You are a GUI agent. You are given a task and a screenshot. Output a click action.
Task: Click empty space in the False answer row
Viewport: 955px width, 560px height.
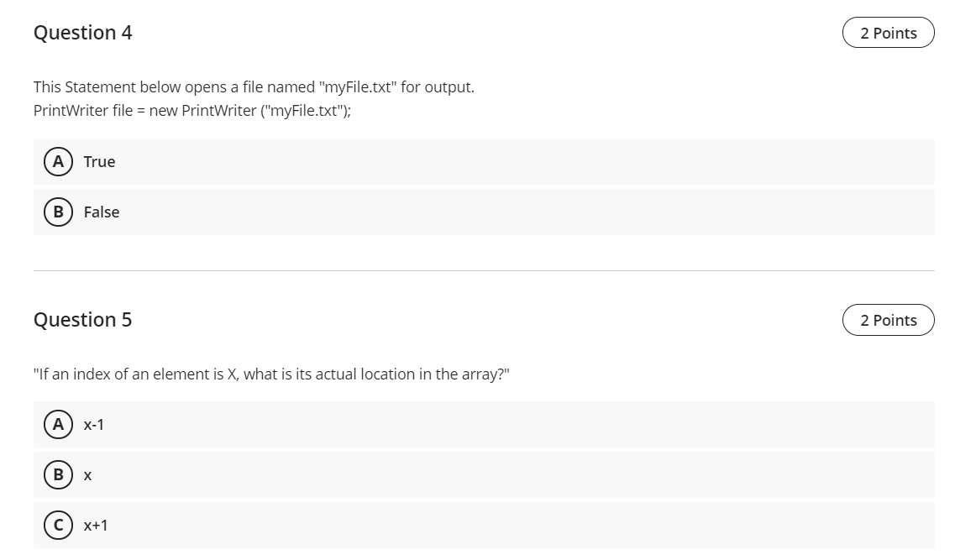coord(524,212)
